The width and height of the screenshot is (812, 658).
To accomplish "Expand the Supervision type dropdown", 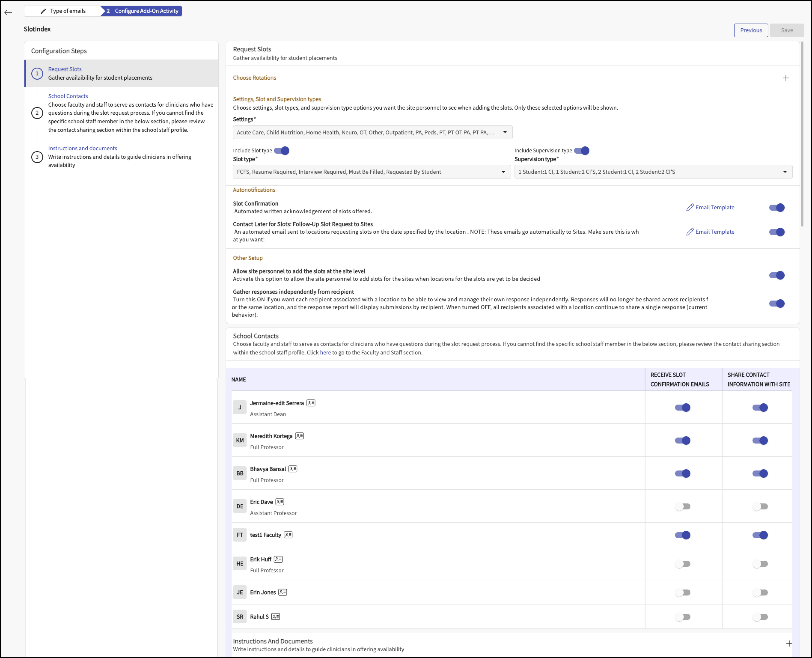I will (653, 172).
